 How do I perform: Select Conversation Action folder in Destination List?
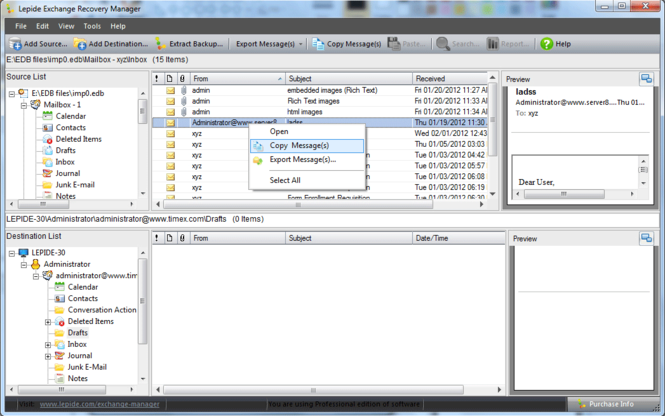[102, 310]
